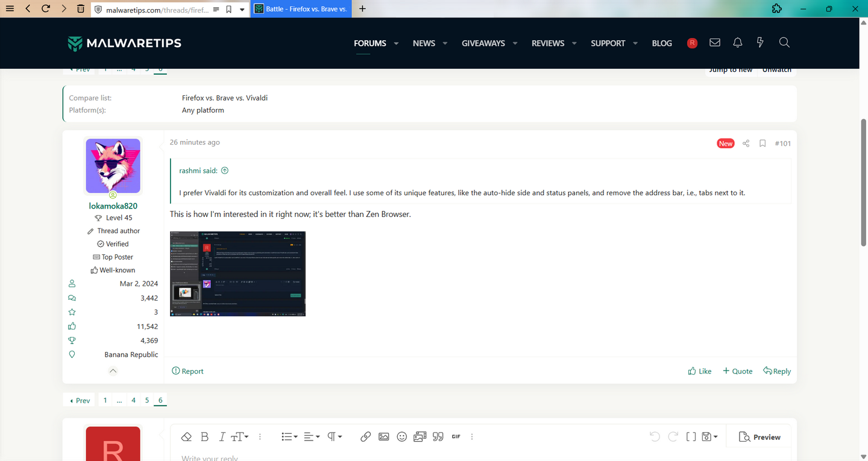The height and width of the screenshot is (461, 868).
Task: Preview the reply
Action: coord(759,437)
